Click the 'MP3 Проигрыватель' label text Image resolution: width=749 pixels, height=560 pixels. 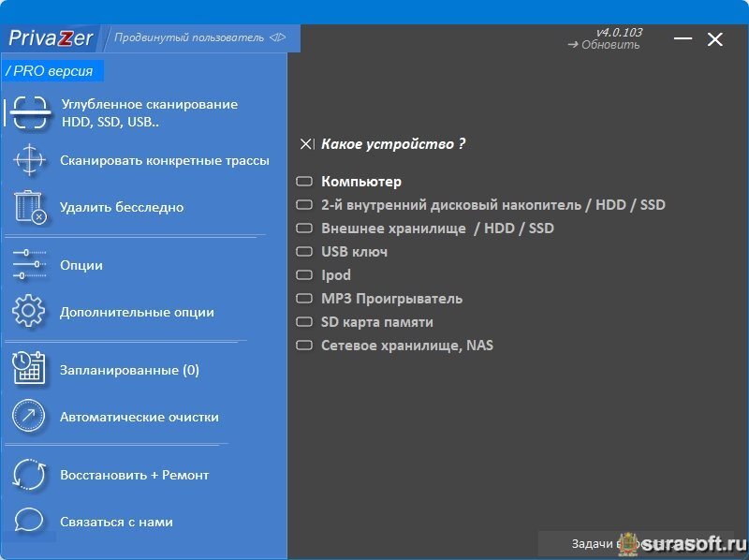391,299
